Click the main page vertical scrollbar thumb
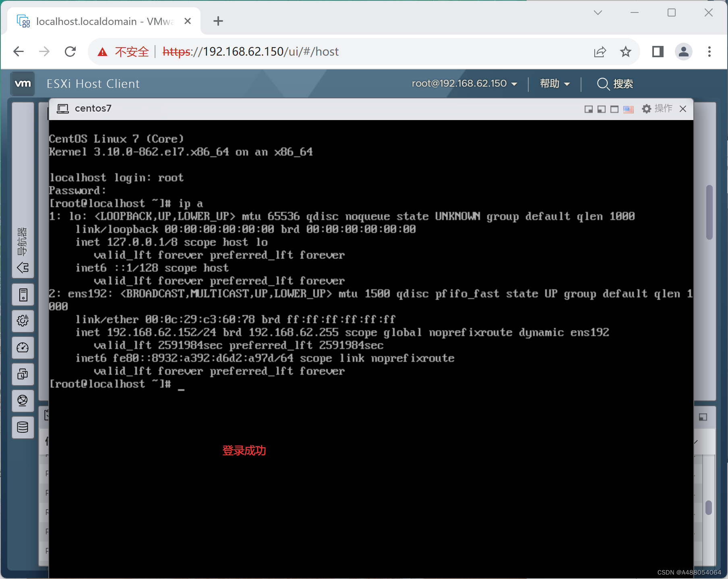Image resolution: width=728 pixels, height=579 pixels. tap(709, 212)
